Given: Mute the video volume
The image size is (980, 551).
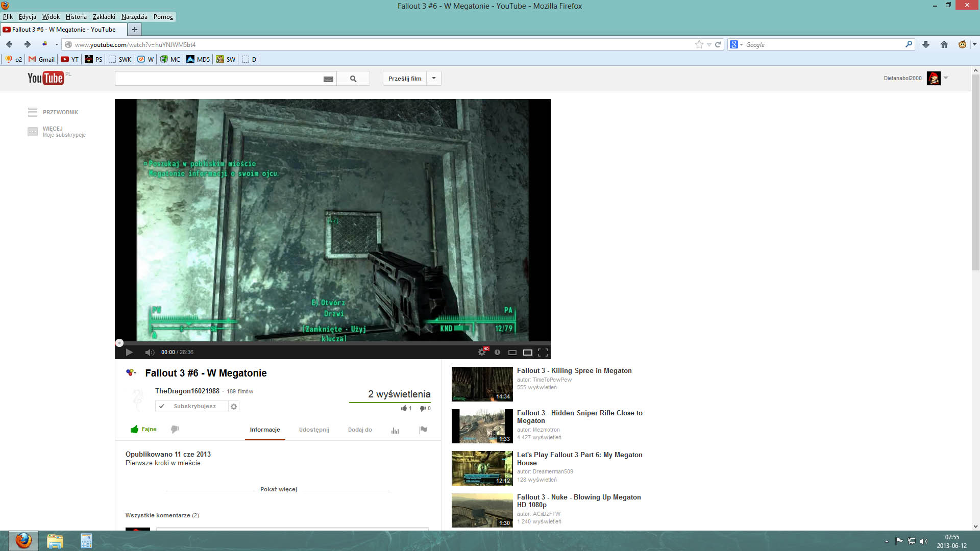Looking at the screenshot, I should [150, 352].
